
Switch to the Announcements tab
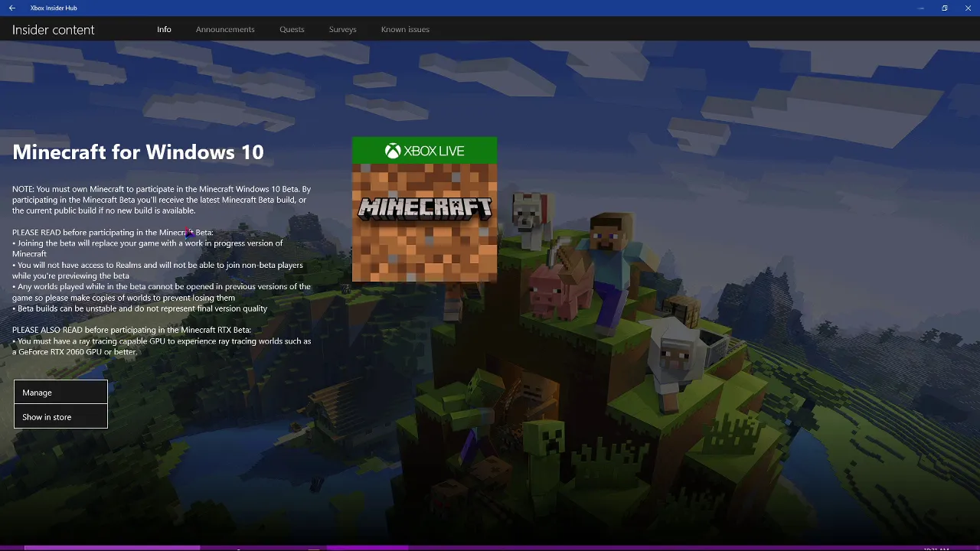(x=225, y=29)
